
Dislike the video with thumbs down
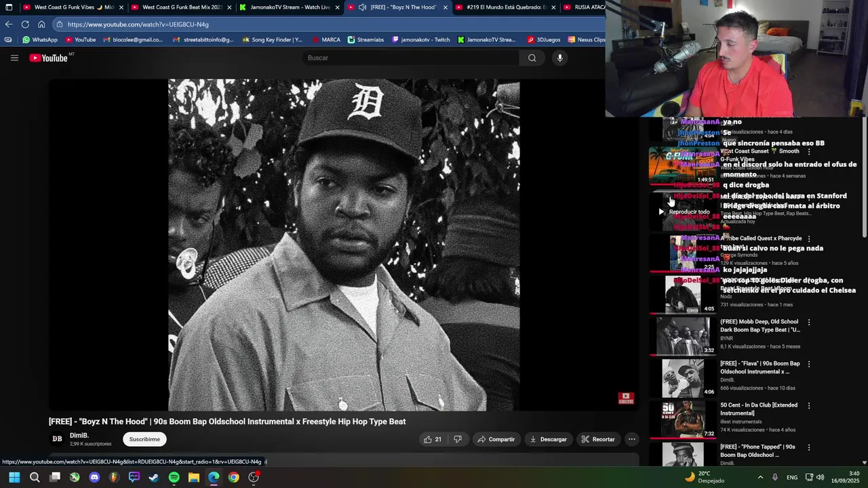[x=458, y=439]
